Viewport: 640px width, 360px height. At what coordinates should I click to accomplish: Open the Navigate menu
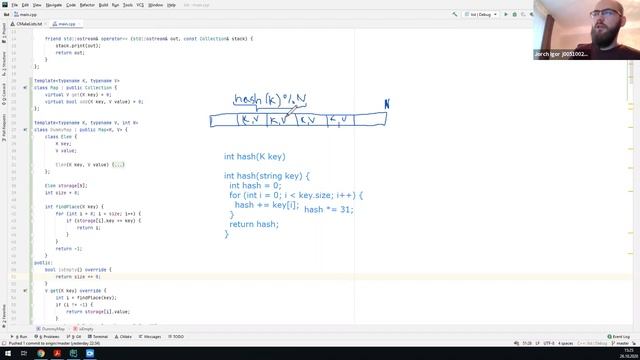pyautogui.click(x=53, y=5)
